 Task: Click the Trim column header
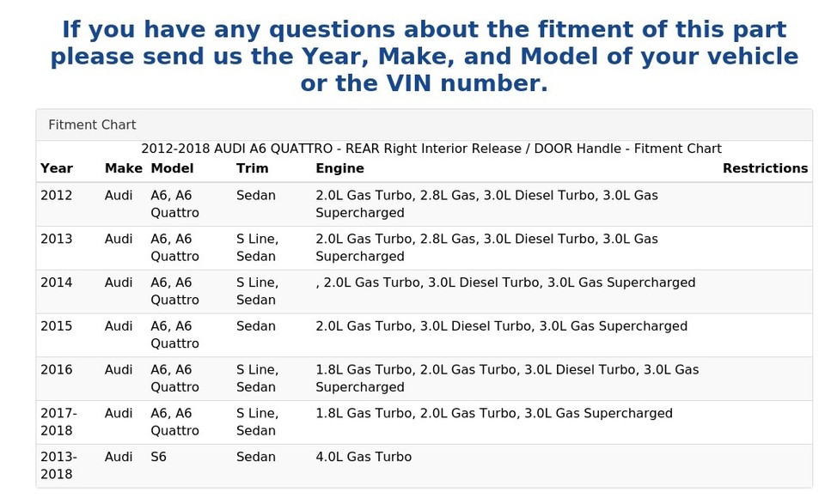tap(252, 168)
